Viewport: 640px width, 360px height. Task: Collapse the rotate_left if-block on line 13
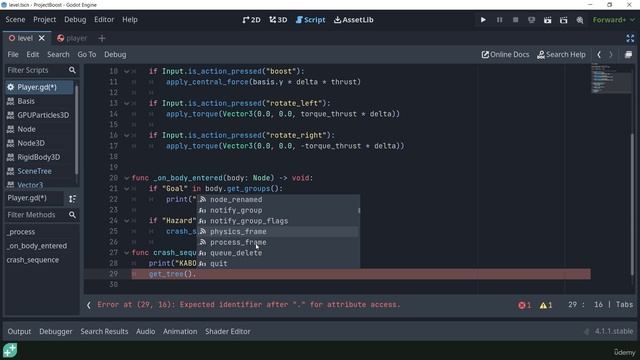coord(127,103)
